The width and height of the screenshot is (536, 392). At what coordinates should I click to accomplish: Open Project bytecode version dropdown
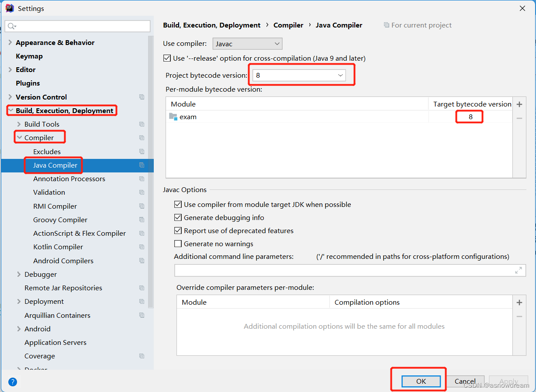pos(299,75)
